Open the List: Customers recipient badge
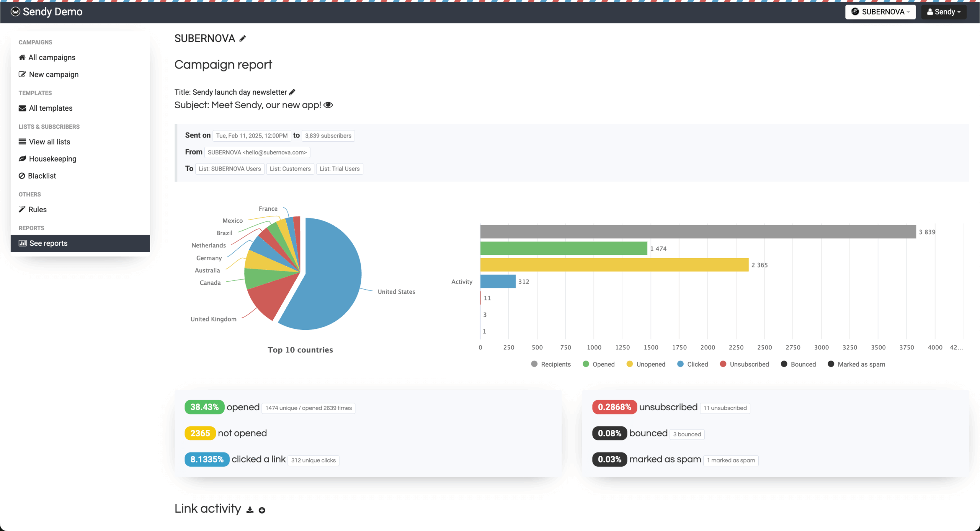 click(290, 169)
